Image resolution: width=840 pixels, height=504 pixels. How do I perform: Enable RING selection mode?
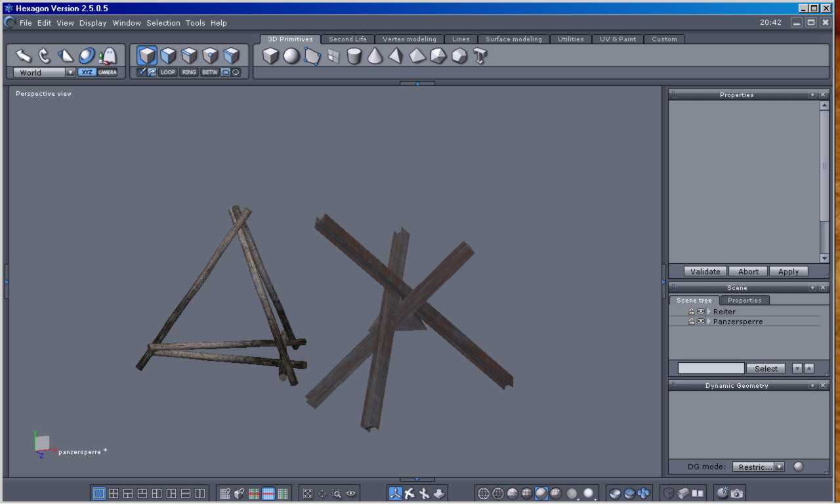pos(189,72)
